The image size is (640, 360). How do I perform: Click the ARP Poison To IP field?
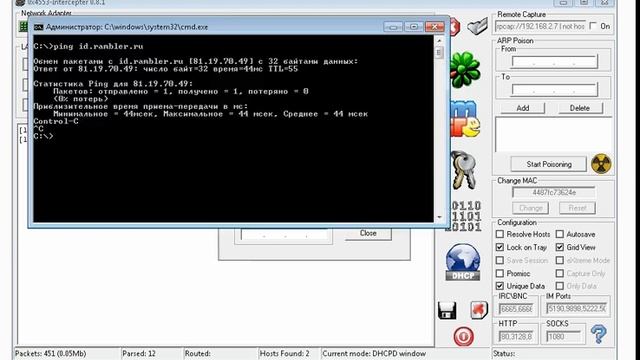pyautogui.click(x=554, y=89)
